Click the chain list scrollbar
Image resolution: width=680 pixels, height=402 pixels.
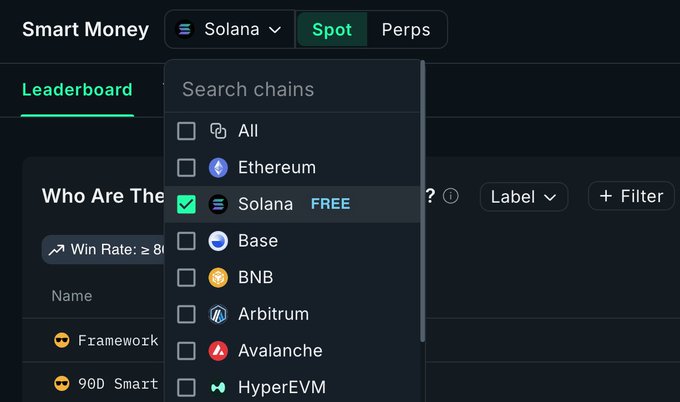[x=422, y=200]
